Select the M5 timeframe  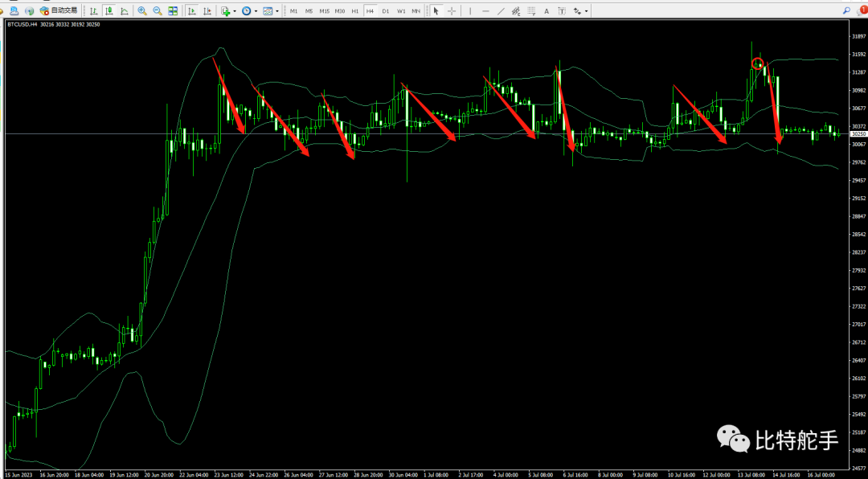click(309, 11)
